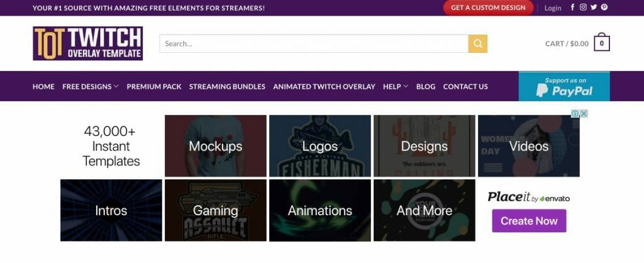Open the Animations ad tile
Screen dimensions: 644x263
click(320, 210)
